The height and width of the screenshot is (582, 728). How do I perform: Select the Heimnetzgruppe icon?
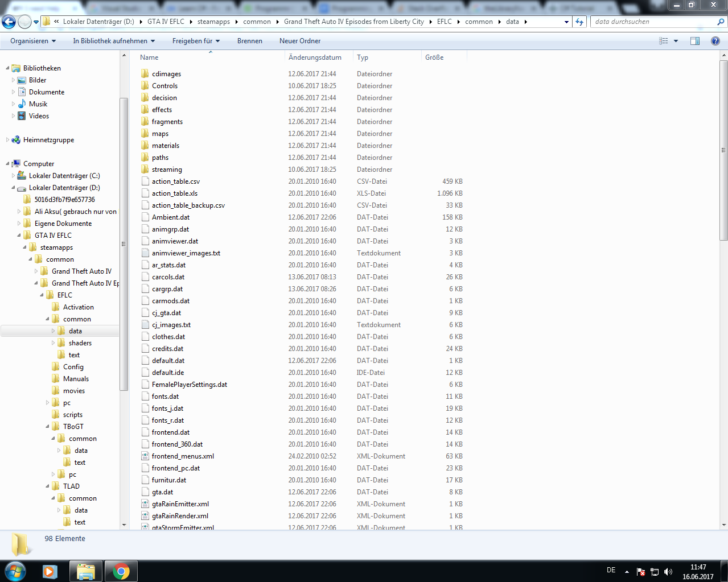click(x=16, y=139)
